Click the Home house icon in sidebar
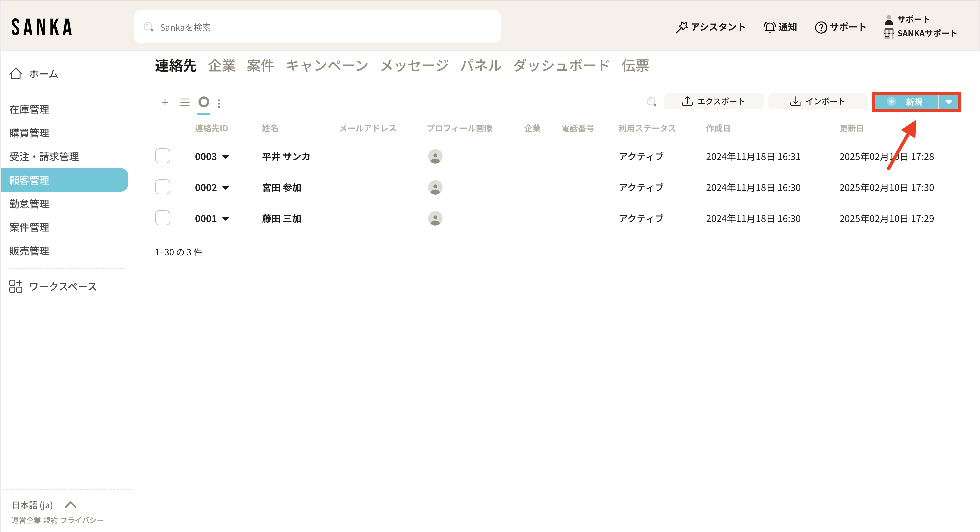980x532 pixels. point(16,73)
